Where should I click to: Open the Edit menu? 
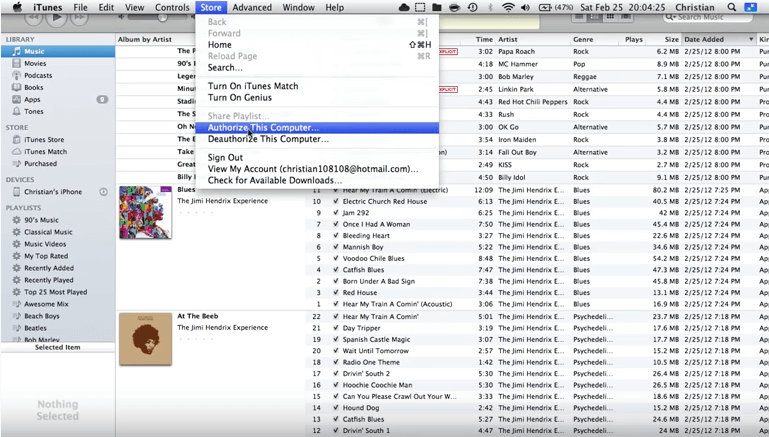(x=106, y=7)
